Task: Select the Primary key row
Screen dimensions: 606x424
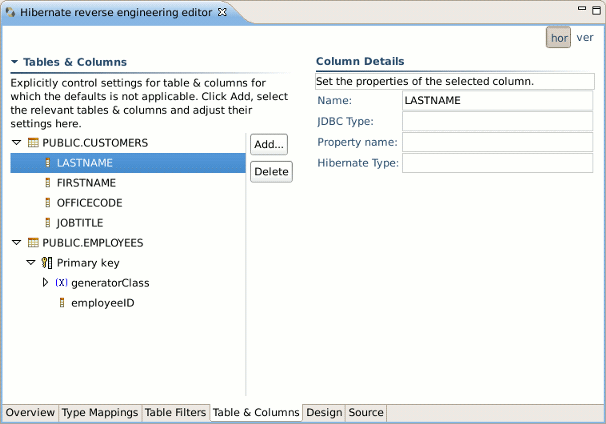Action: (128, 263)
